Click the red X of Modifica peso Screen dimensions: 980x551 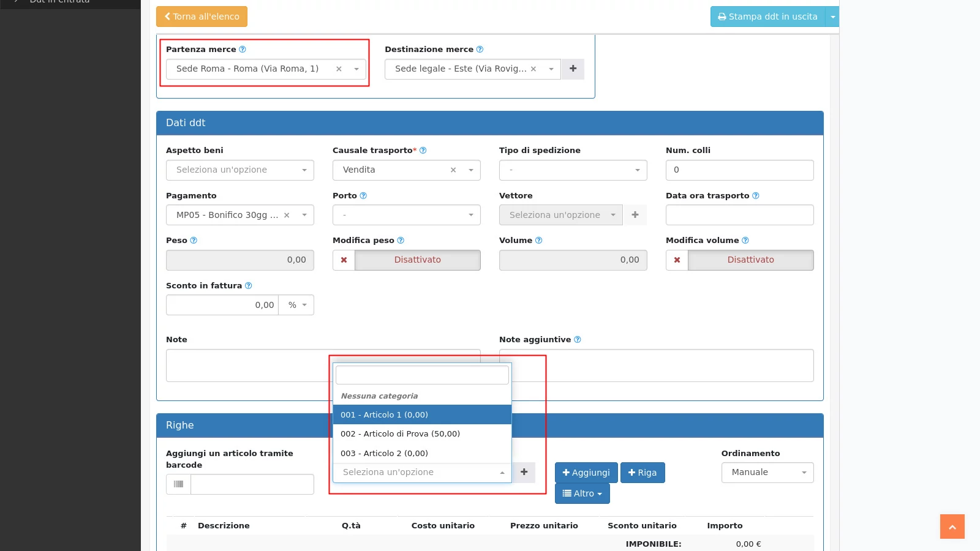344,260
